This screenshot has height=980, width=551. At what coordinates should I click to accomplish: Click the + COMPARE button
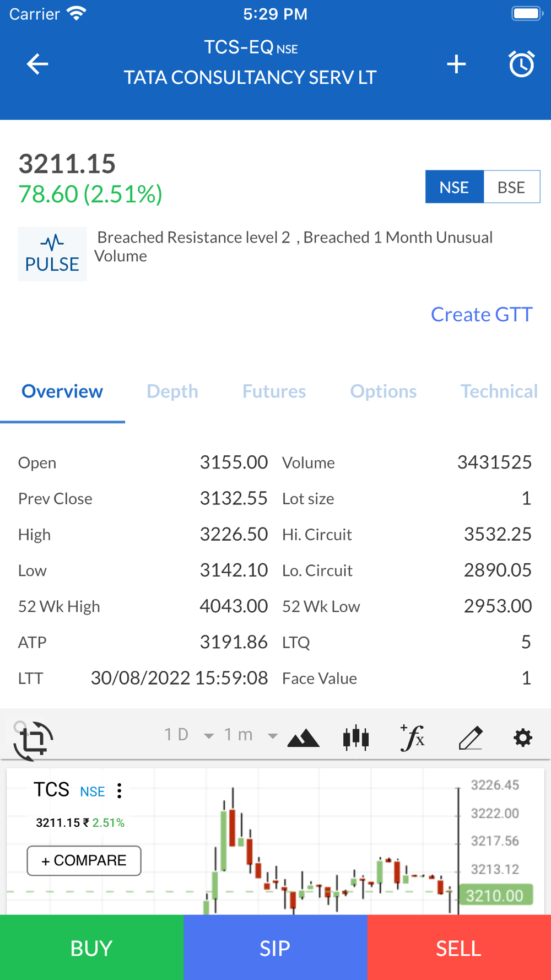click(x=84, y=860)
